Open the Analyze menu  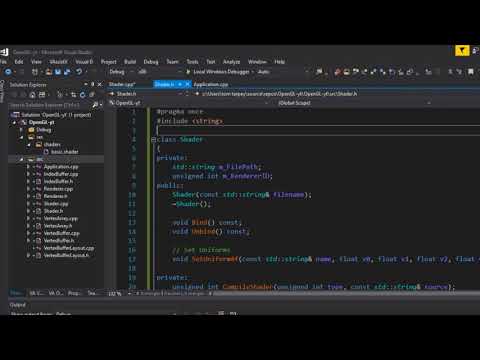[x=231, y=62]
